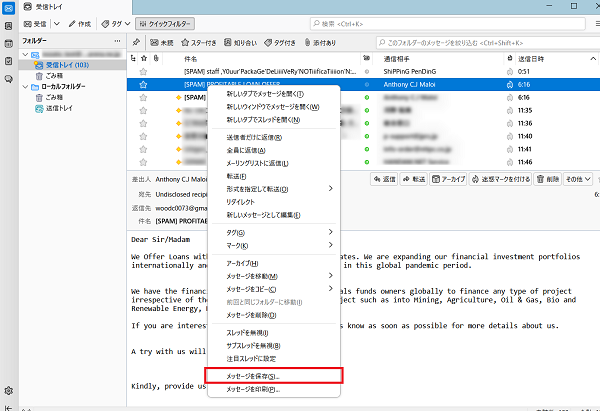Click the junk icon on the 0:51 row

510,72
